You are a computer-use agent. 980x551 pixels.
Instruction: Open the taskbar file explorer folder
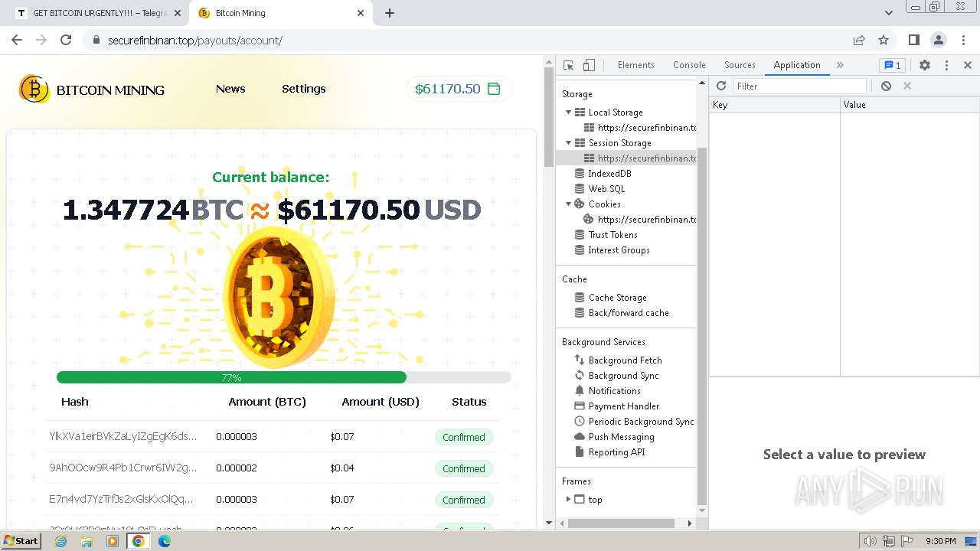[87, 541]
